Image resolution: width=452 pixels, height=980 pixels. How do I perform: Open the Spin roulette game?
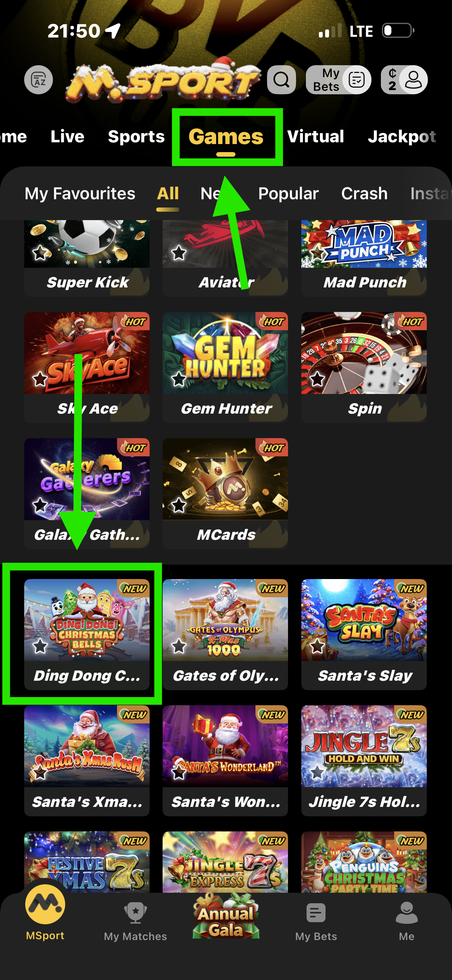[364, 367]
